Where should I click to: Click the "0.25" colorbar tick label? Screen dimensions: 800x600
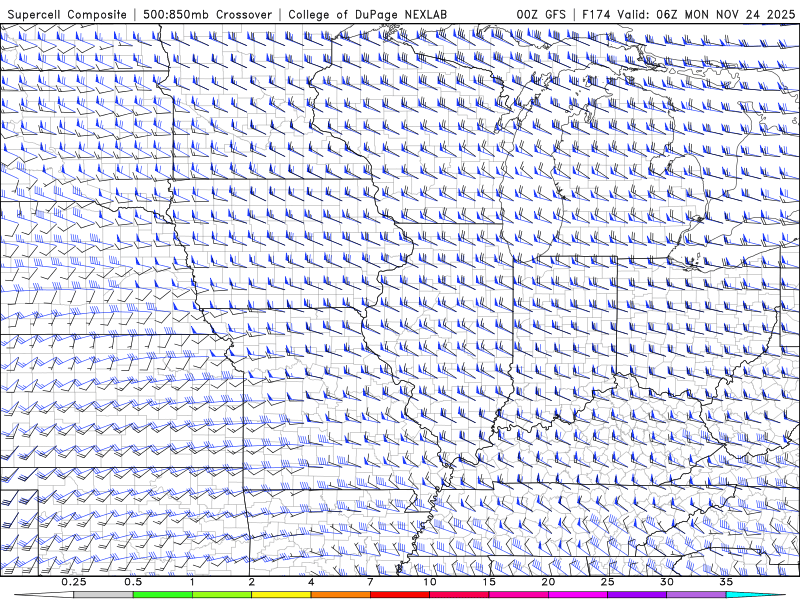coord(74,582)
